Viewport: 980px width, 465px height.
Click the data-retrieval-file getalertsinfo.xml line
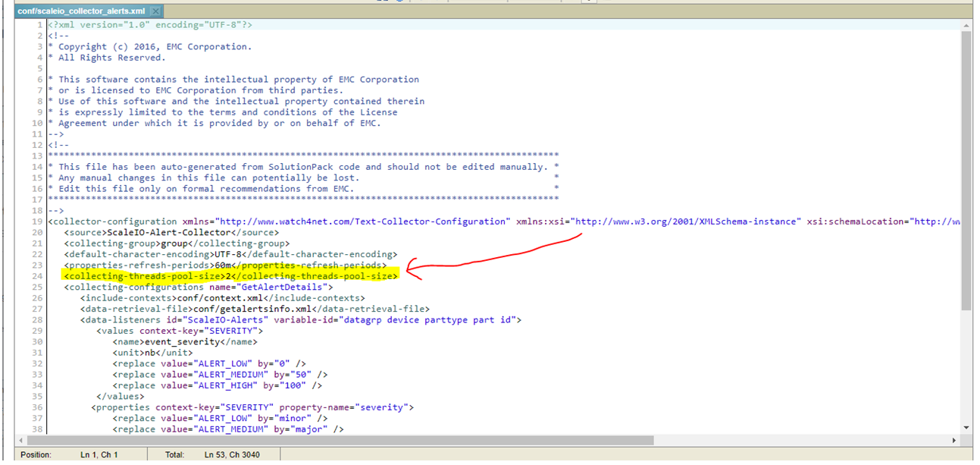(255, 309)
